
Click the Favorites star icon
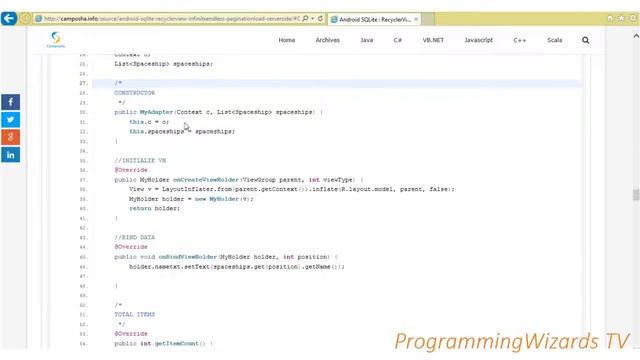621,18
